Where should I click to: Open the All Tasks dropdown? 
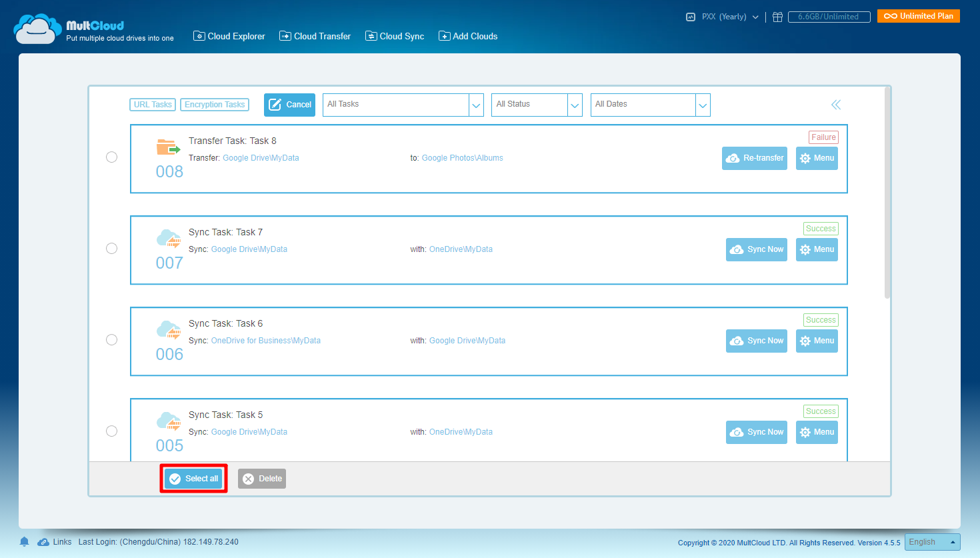pyautogui.click(x=475, y=105)
